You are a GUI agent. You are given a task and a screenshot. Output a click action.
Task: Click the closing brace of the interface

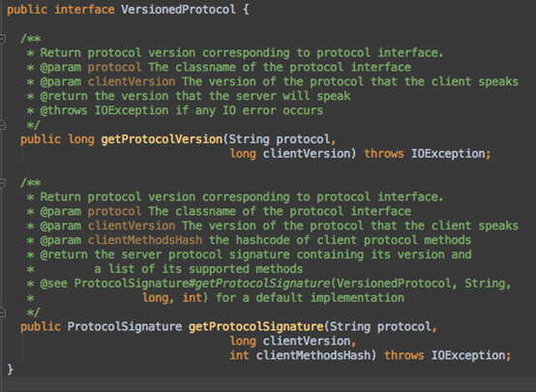pyautogui.click(x=11, y=370)
